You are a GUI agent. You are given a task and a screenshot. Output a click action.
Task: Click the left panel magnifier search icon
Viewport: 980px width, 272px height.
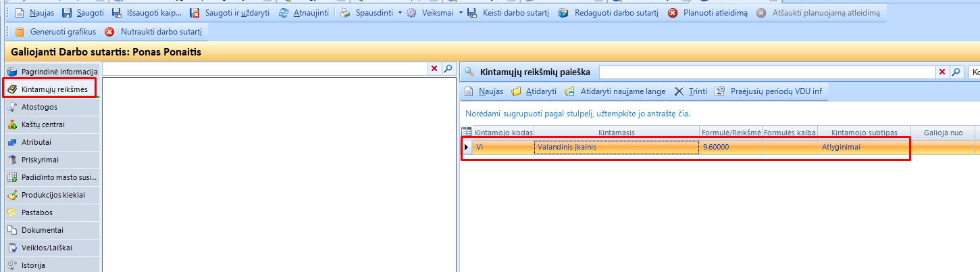point(448,69)
